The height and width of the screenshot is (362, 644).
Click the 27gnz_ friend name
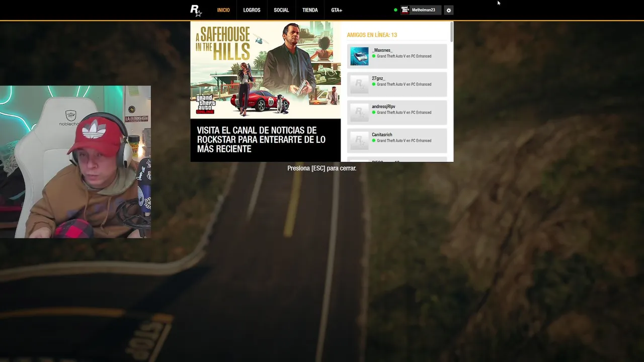coord(378,78)
